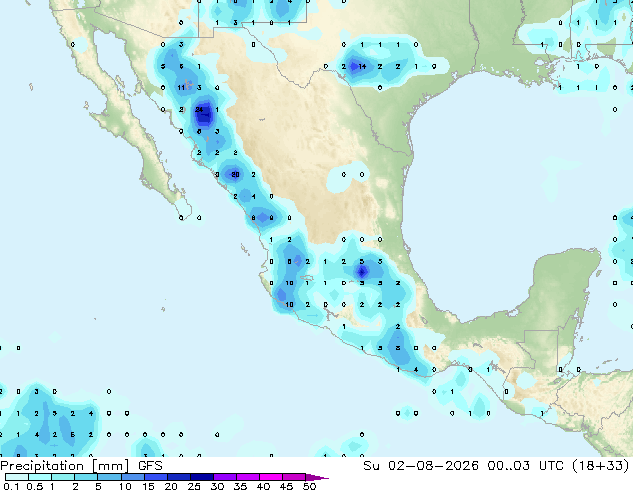634x490 pixels.
Task: Select the 2 to 5 mm legend swatch
Action: click(86, 477)
